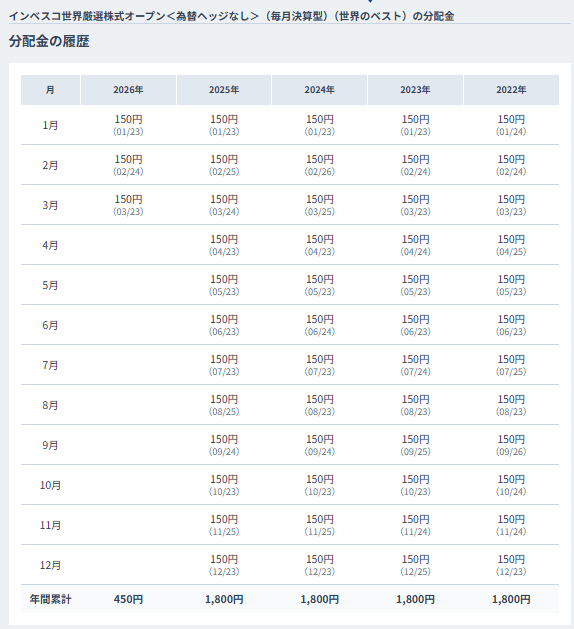This screenshot has height=629, width=574.
Task: Click the 2024 September cell dated (09/24)
Action: [x=319, y=445]
